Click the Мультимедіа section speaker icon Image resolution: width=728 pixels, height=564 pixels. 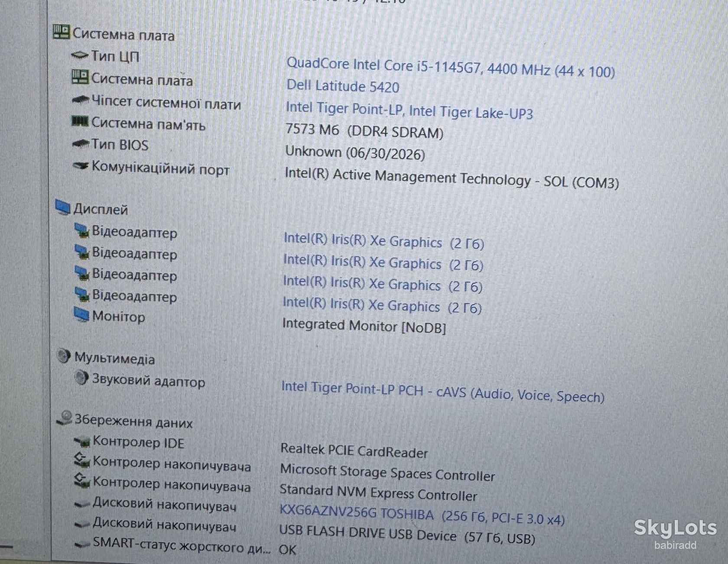(x=64, y=356)
